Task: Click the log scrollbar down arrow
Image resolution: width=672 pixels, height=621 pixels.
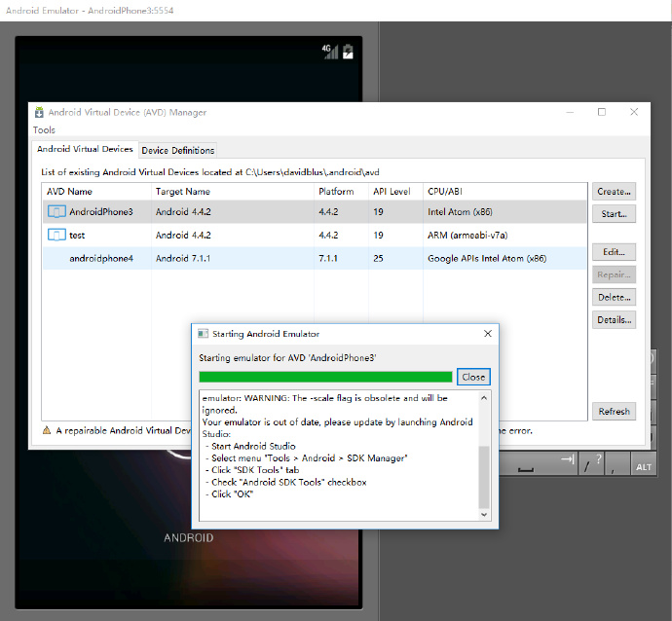Action: (484, 514)
